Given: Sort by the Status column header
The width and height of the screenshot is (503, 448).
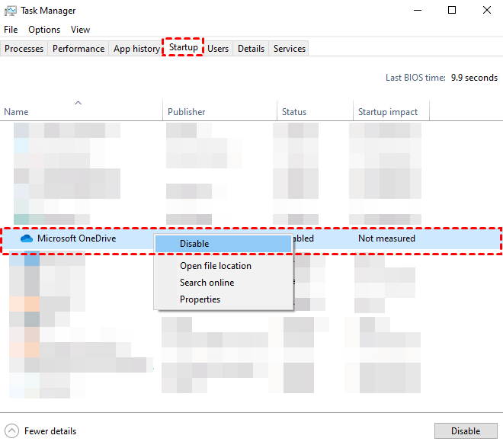Looking at the screenshot, I should point(315,111).
